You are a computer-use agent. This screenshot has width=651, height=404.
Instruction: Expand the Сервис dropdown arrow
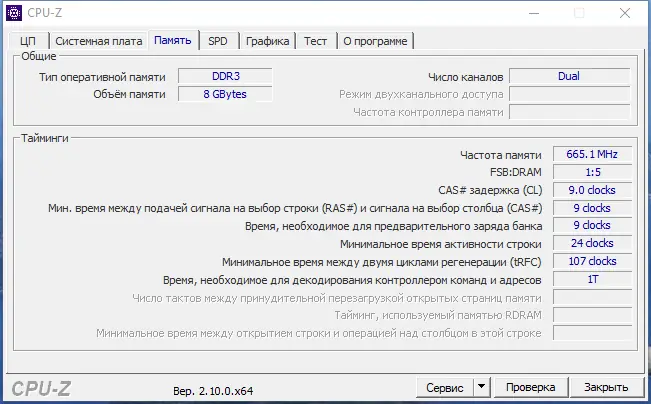[x=482, y=387]
